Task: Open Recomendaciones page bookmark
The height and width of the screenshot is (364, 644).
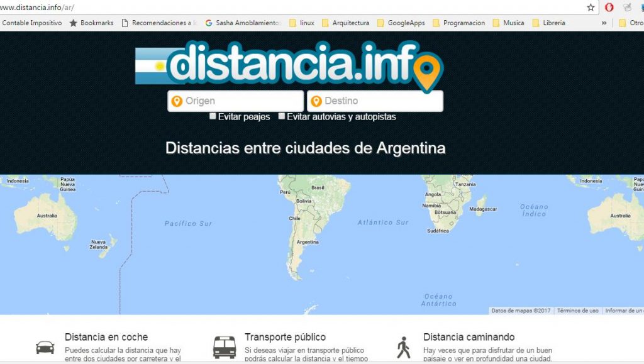Action: pos(159,23)
